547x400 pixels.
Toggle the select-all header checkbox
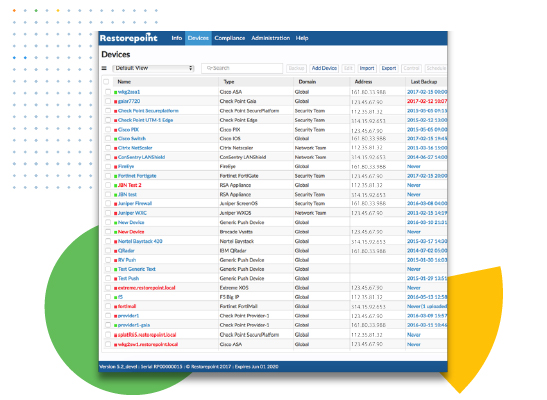[106, 82]
